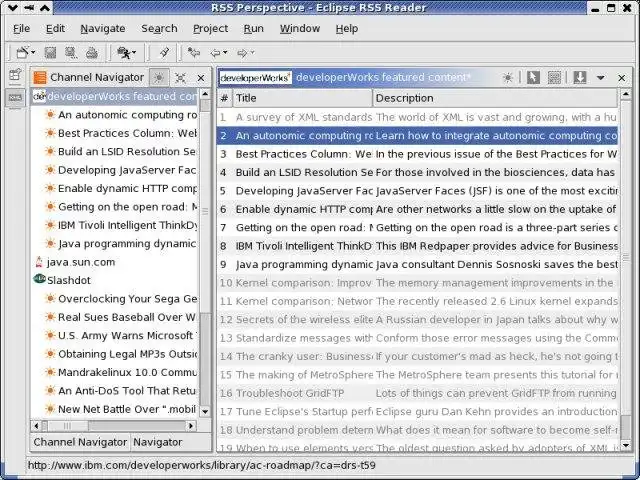Screen dimensions: 640x480
Task: Click the feed table scroll-up arrow
Action: point(626,95)
